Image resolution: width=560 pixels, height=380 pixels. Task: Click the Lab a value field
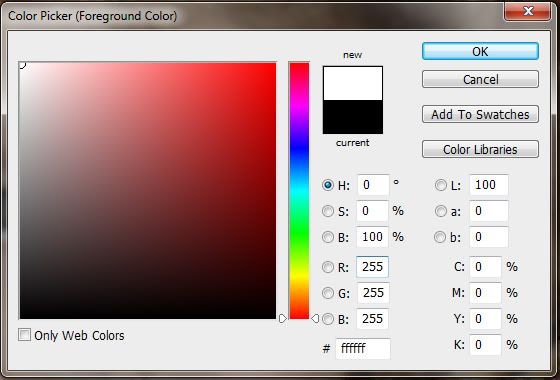(x=489, y=211)
